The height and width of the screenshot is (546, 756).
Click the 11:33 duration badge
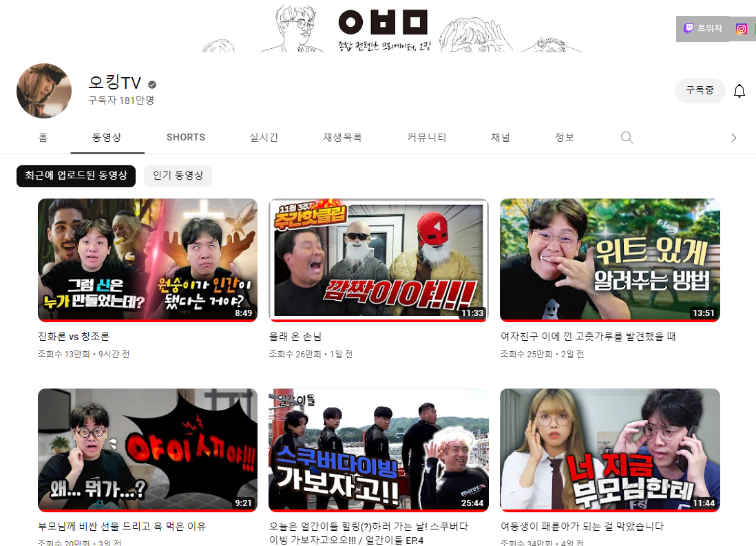tap(472, 313)
